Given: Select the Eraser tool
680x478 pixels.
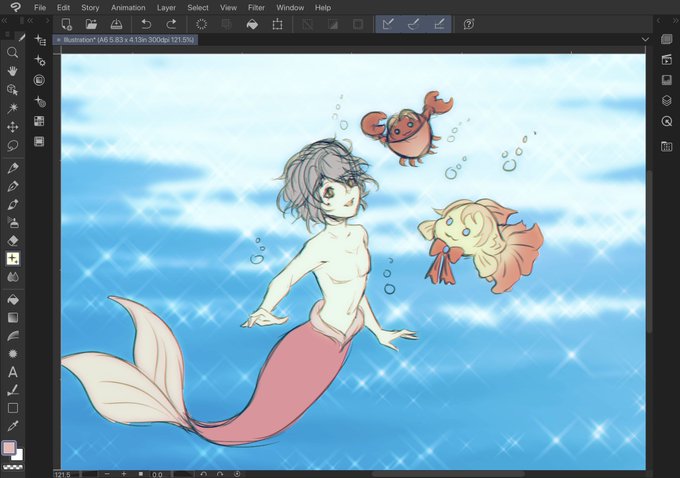Looking at the screenshot, I should click(13, 241).
